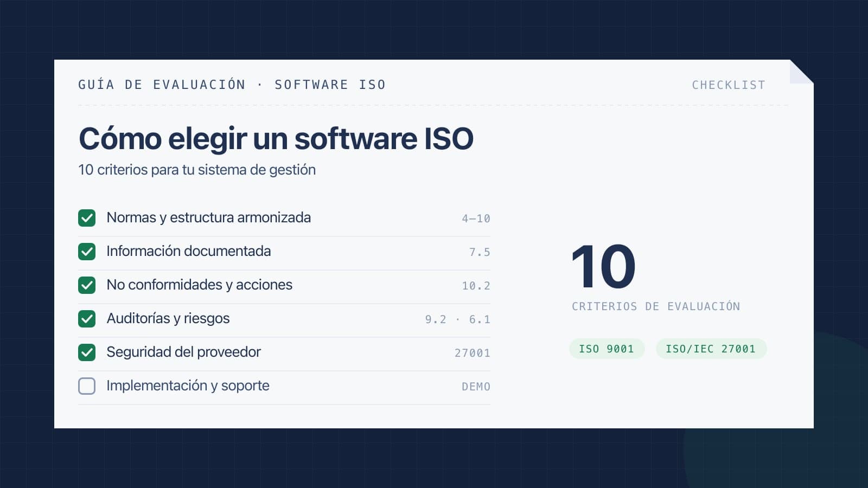The width and height of the screenshot is (868, 488).
Task: Click the DEMO tag
Action: click(x=476, y=387)
